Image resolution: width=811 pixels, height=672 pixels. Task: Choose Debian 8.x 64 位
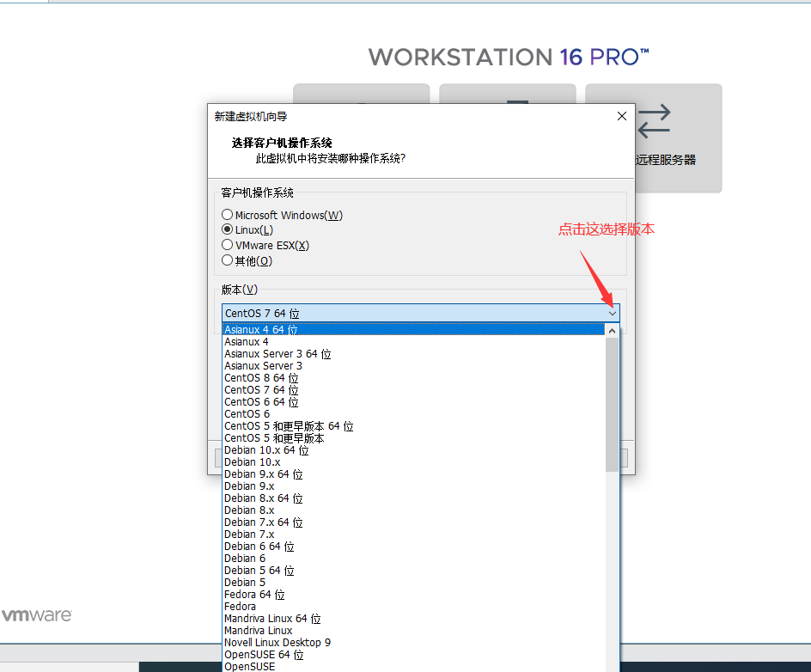[413, 498]
